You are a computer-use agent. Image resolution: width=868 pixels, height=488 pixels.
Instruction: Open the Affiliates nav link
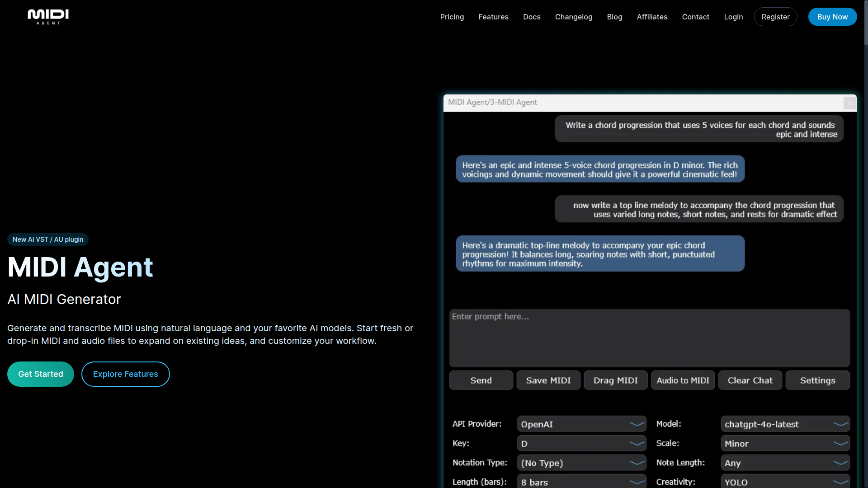pyautogui.click(x=651, y=17)
